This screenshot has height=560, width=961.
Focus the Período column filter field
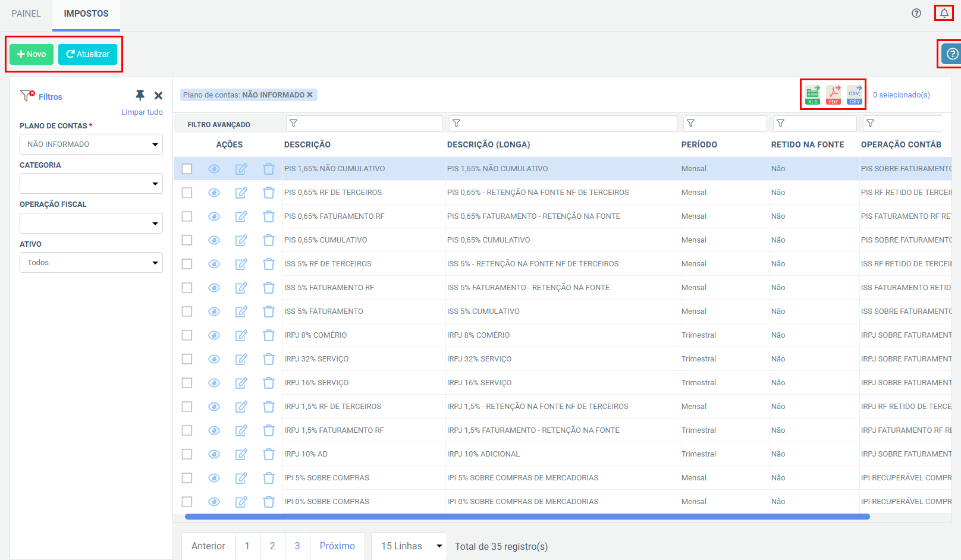tap(725, 123)
